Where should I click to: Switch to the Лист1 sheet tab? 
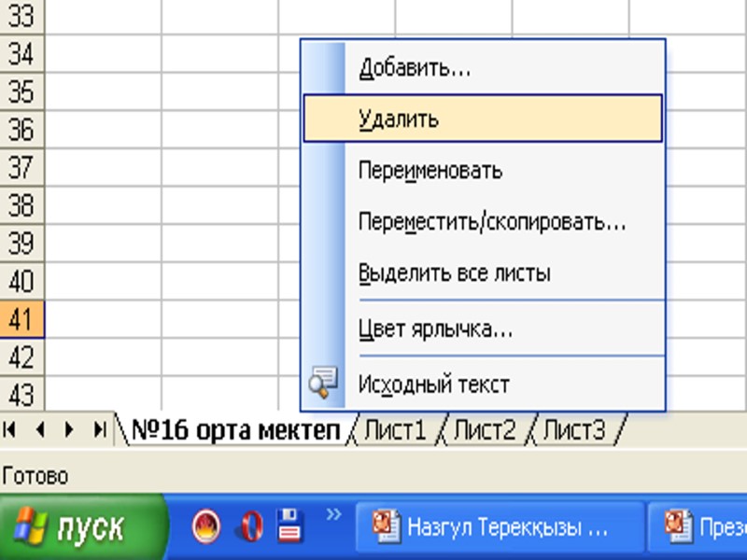395,430
